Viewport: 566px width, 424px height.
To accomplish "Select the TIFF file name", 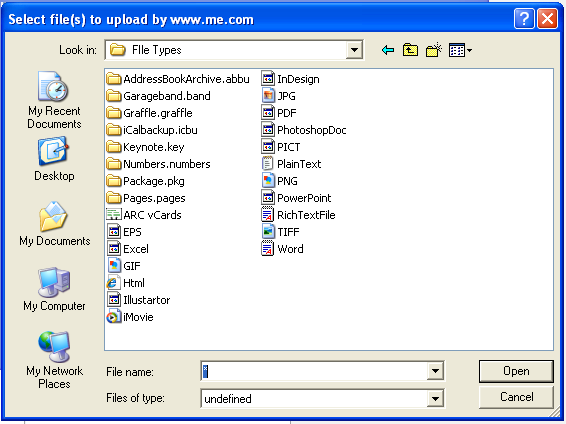I will coord(288,232).
